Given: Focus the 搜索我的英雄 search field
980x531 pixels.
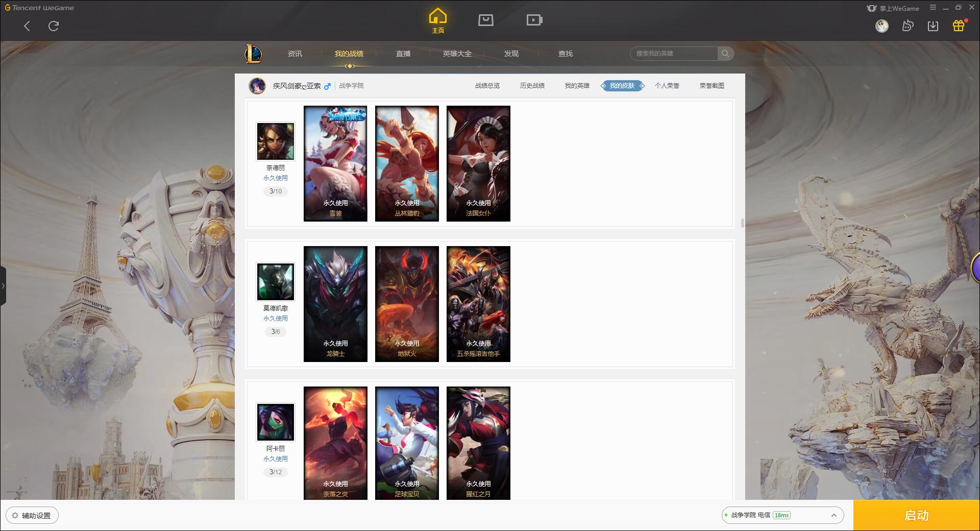Looking at the screenshot, I should (674, 54).
